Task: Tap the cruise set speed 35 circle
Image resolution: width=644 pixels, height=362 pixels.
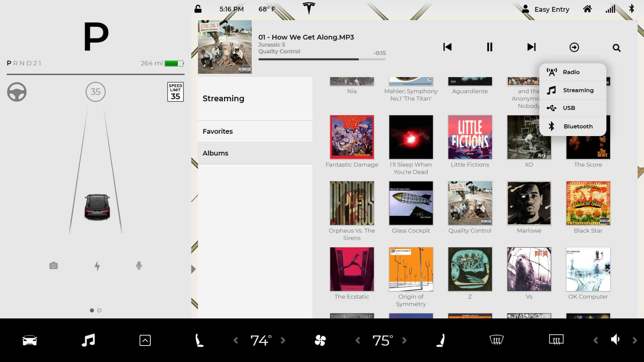Action: pyautogui.click(x=96, y=92)
